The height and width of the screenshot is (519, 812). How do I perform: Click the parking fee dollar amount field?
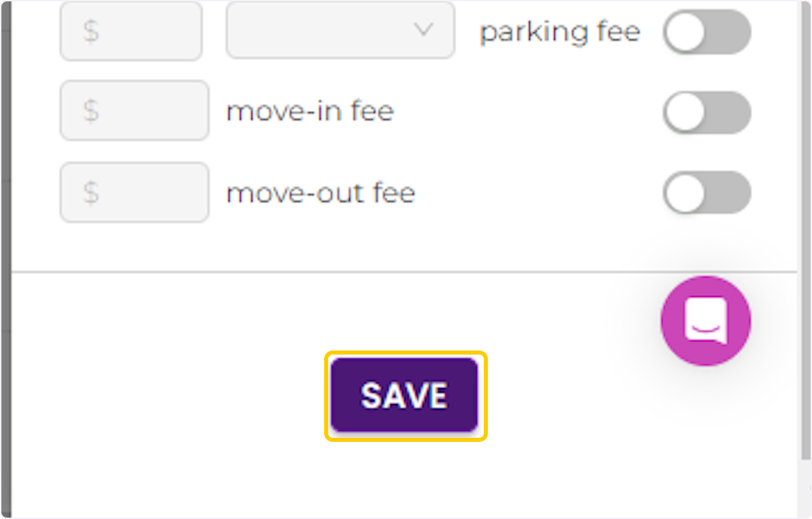[x=131, y=30]
